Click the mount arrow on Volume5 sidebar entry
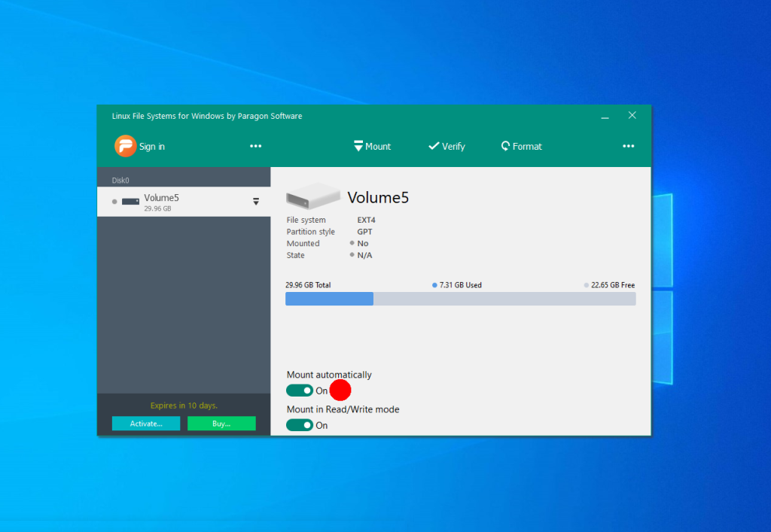This screenshot has height=532, width=771. click(256, 202)
